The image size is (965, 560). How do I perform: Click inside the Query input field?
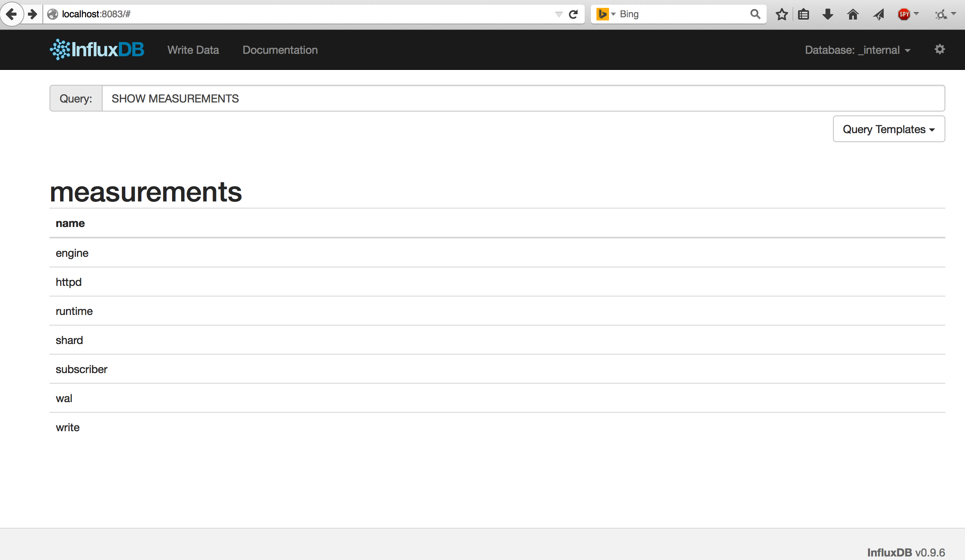coord(523,99)
